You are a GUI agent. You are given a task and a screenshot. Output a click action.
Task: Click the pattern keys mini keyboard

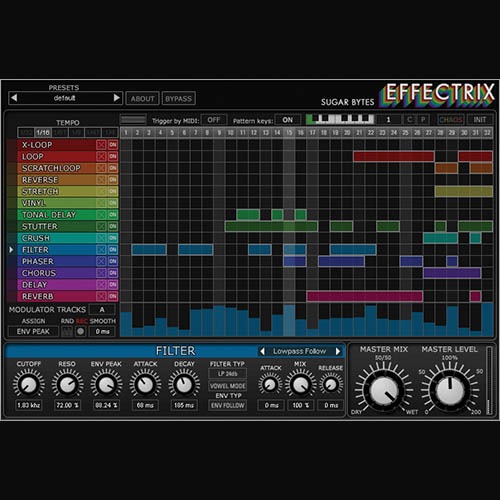(x=340, y=119)
